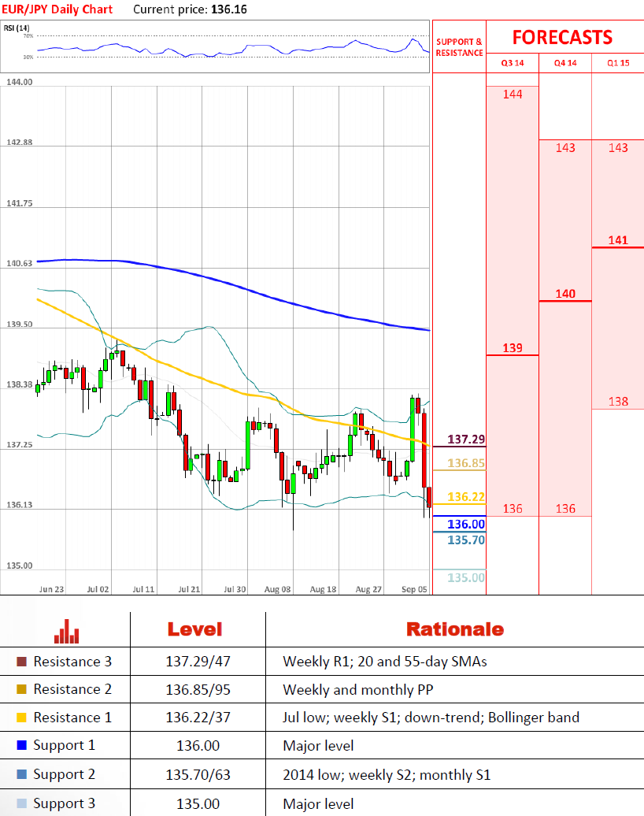Click the Resistance 1 yellow color swatch
The height and width of the screenshot is (816, 644).
21,718
